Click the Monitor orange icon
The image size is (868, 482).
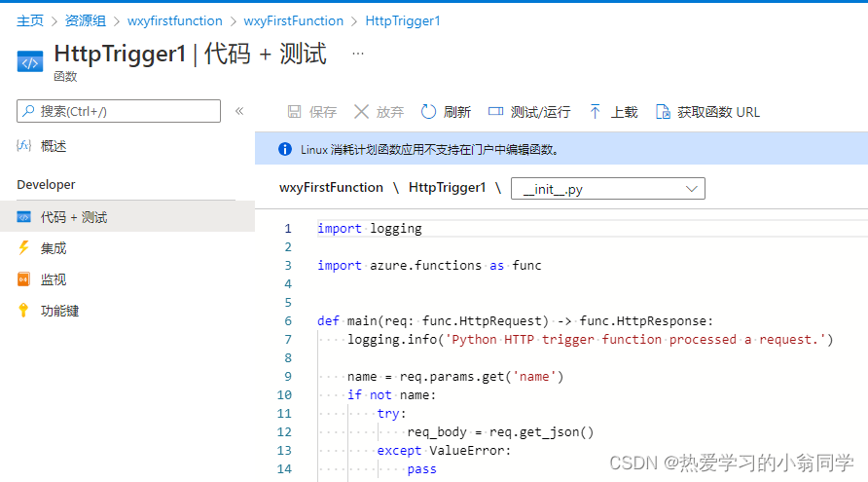[x=23, y=279]
